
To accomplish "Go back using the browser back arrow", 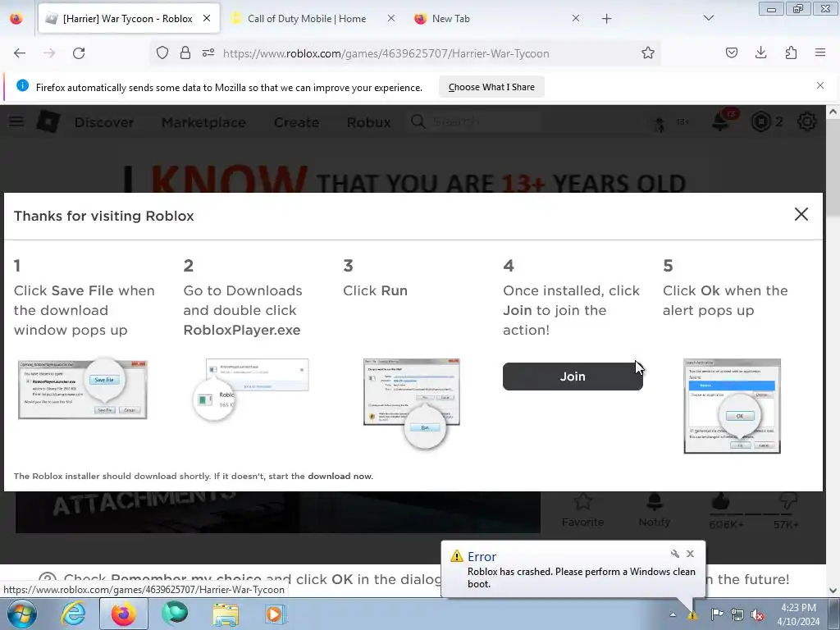I will (20, 53).
